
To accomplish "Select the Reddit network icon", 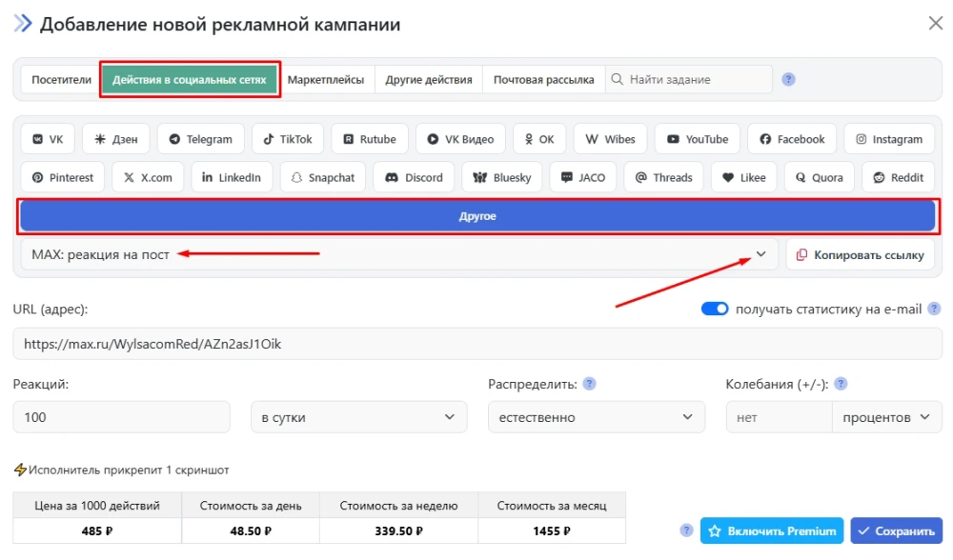I will (x=897, y=176).
